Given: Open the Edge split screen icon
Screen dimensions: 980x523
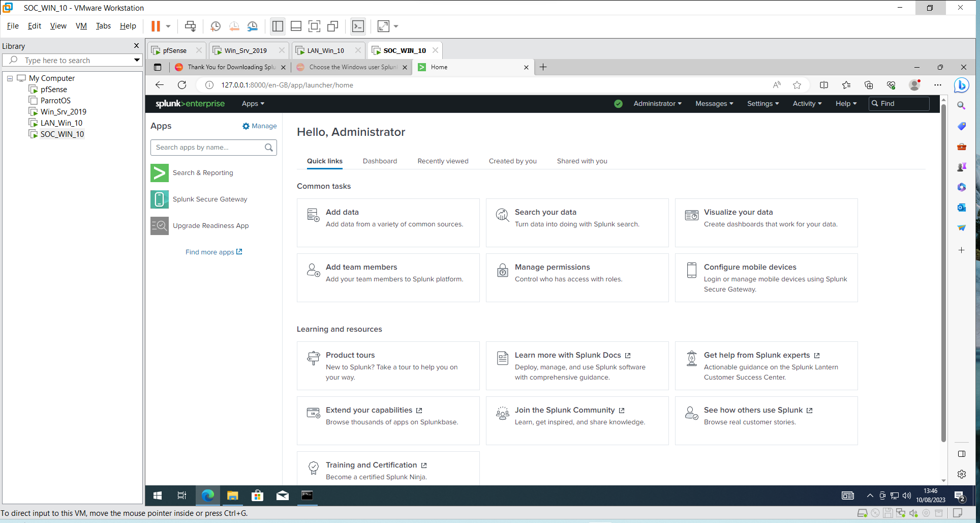Looking at the screenshot, I should click(x=824, y=85).
